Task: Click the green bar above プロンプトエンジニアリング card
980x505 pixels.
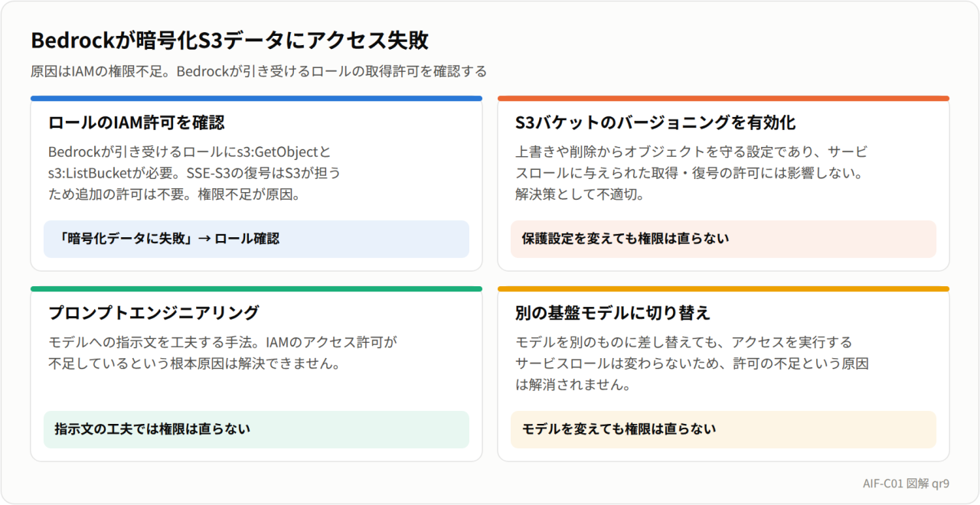Action: [256, 289]
